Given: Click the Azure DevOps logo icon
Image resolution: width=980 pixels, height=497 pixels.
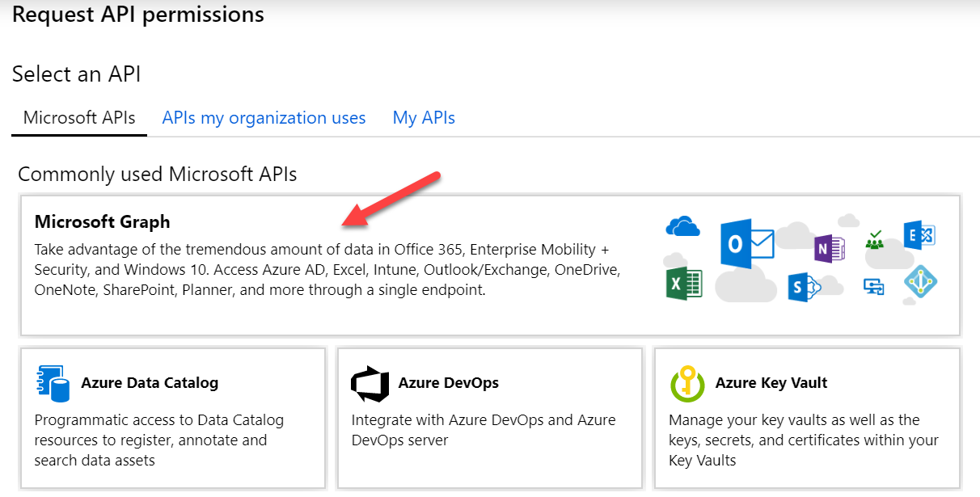Looking at the screenshot, I should click(370, 383).
